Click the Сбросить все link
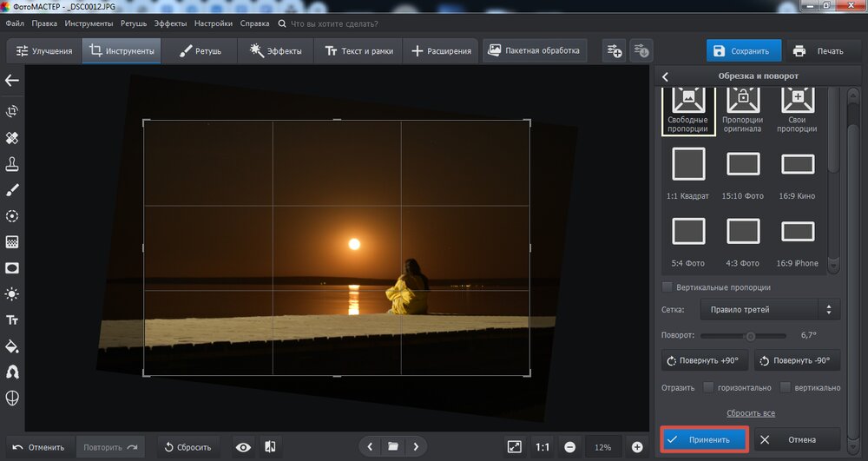The height and width of the screenshot is (461, 868). coord(750,413)
